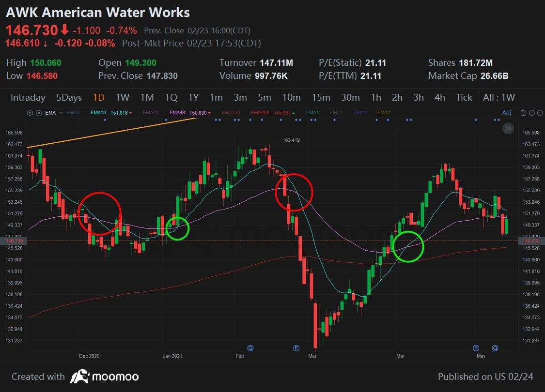Jump to latest candles with double-arrow button
Viewport: 545px width, 392px height.
508,128
